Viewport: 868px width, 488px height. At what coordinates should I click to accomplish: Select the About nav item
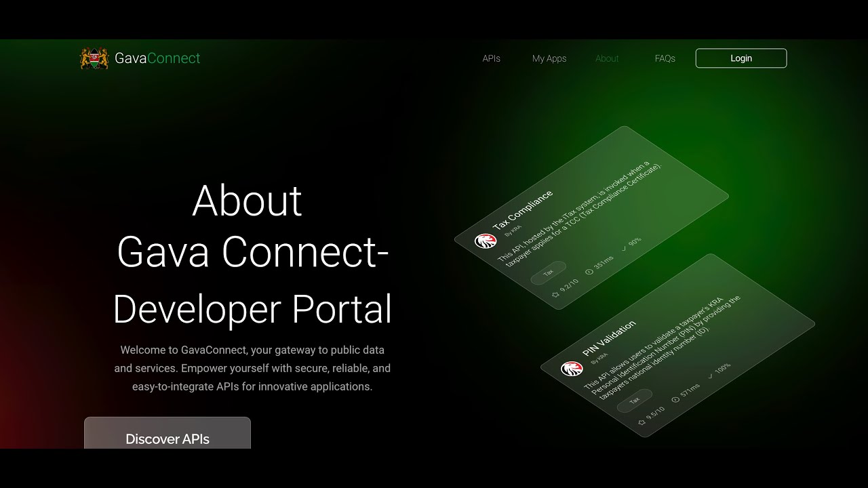pyautogui.click(x=607, y=58)
